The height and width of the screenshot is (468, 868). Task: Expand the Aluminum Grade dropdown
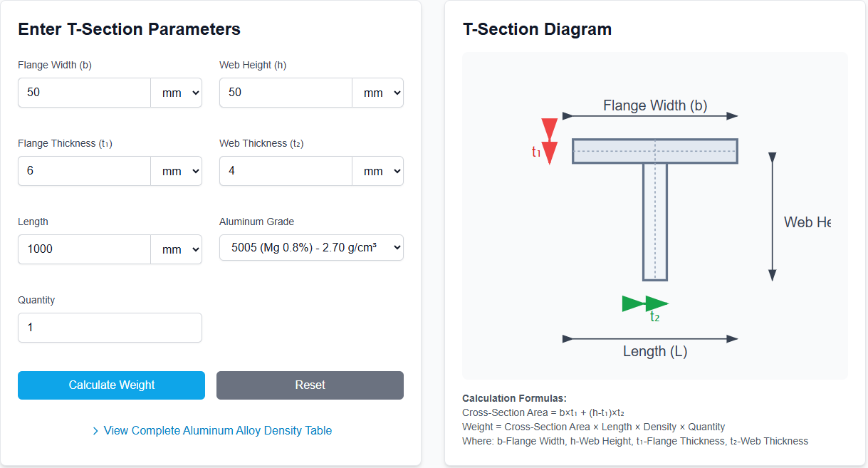311,248
